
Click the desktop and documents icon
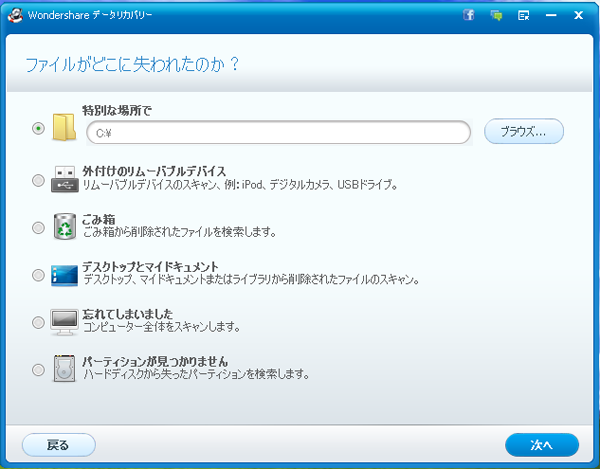click(64, 275)
